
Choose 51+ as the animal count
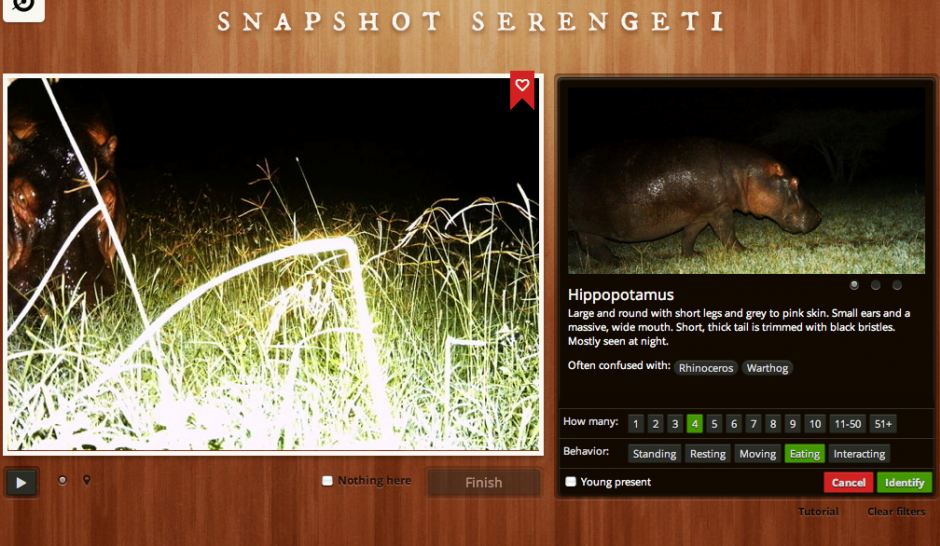click(882, 423)
